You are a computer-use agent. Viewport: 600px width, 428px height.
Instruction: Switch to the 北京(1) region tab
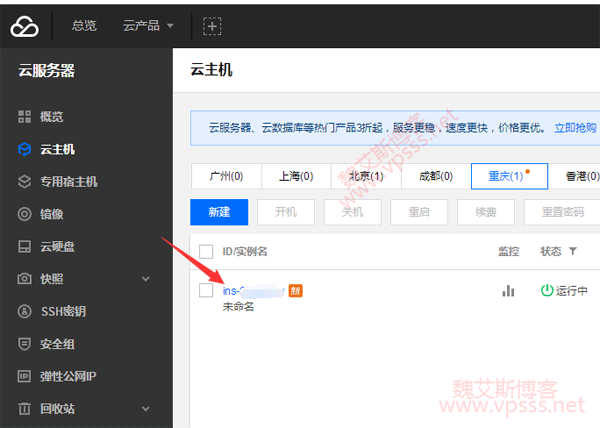[366, 176]
